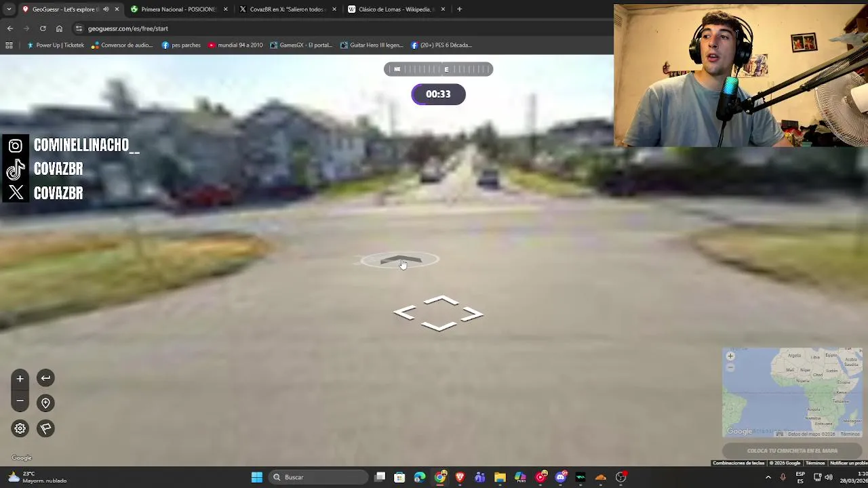Viewport: 868px width, 488px height.
Task: Open the Windows Start menu
Action: 257,477
